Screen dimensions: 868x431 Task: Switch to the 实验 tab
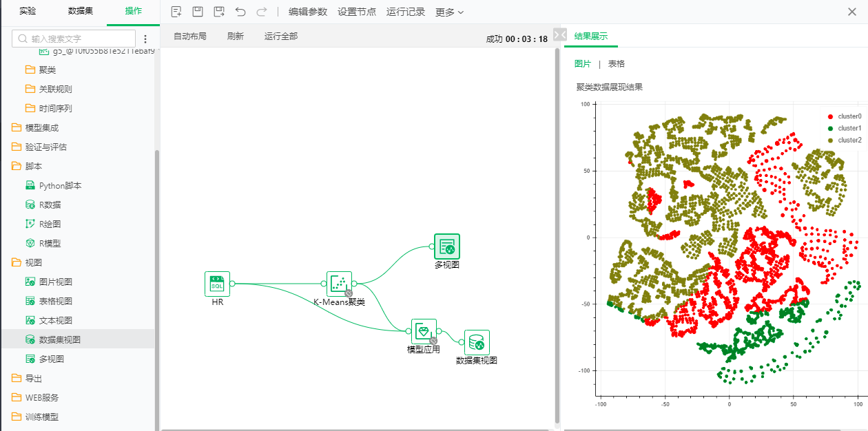click(28, 12)
